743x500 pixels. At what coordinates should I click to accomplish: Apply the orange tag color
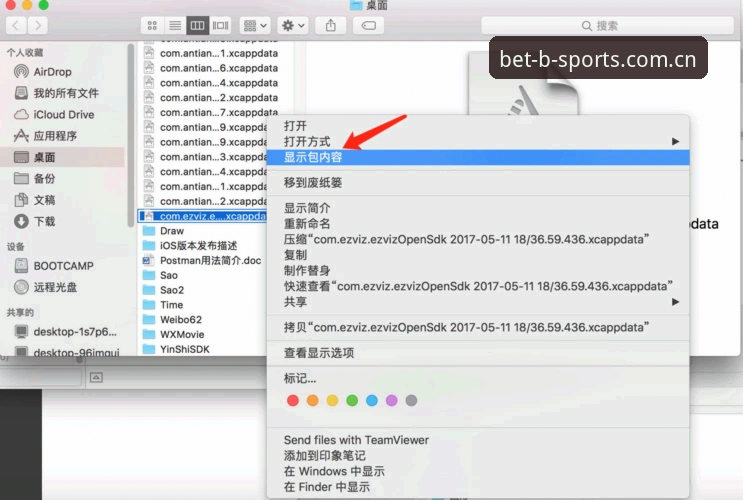point(313,401)
